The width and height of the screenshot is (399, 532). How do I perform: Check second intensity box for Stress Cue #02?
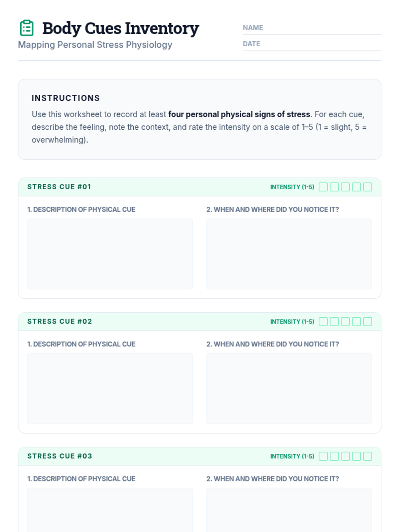334,322
